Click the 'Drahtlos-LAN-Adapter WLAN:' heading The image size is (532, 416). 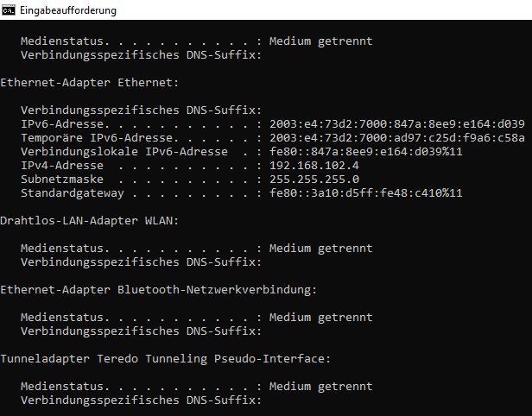coord(90,221)
